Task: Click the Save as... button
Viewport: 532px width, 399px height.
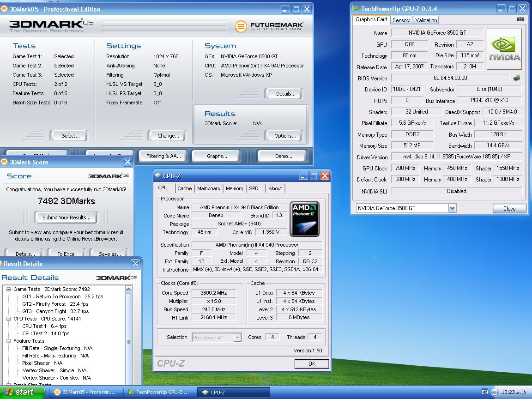Action: click(x=109, y=254)
